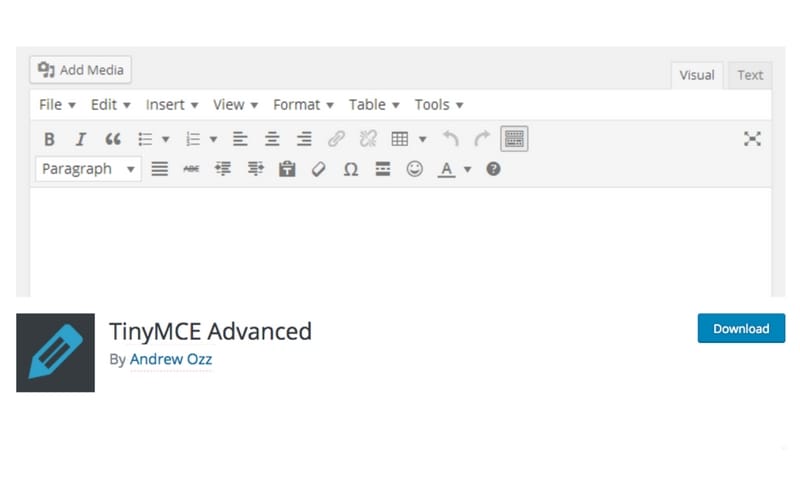Open bulleted list style dropdown arrow
The image size is (800, 500).
(x=165, y=139)
